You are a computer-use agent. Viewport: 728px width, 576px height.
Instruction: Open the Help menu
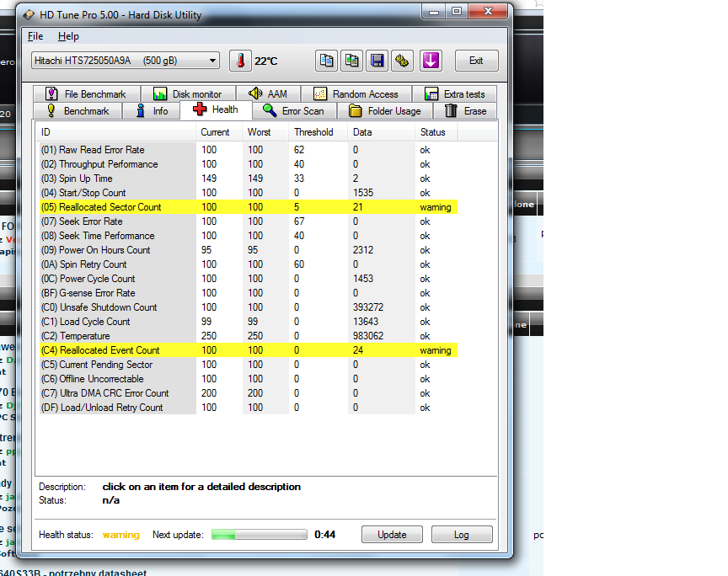(x=68, y=36)
